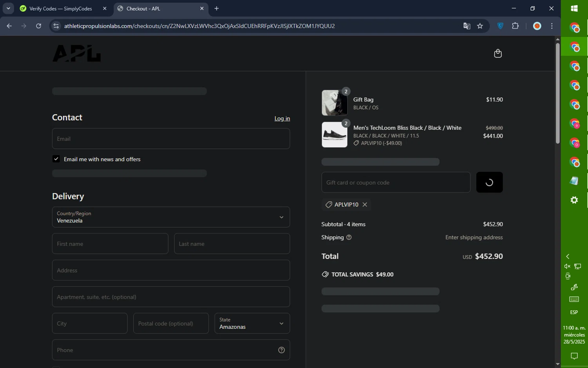This screenshot has height=368, width=588.
Task: Click the Gift Bag product thumbnail
Action: pos(334,103)
